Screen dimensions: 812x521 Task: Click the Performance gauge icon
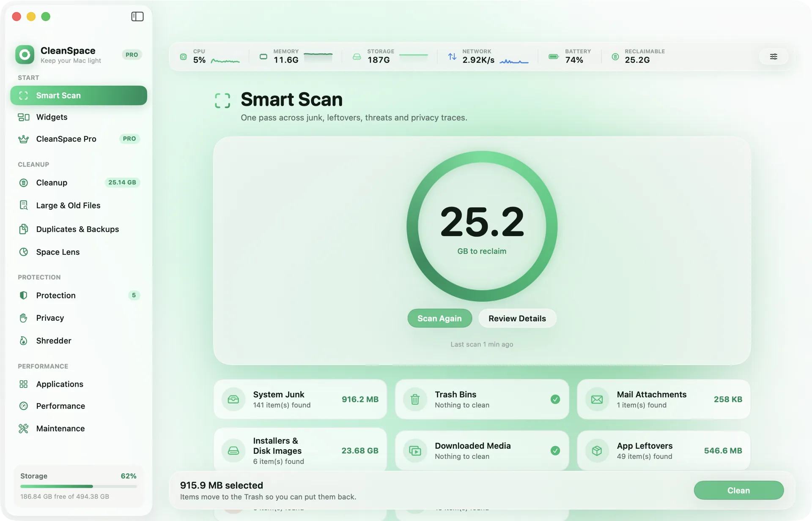[24, 406]
